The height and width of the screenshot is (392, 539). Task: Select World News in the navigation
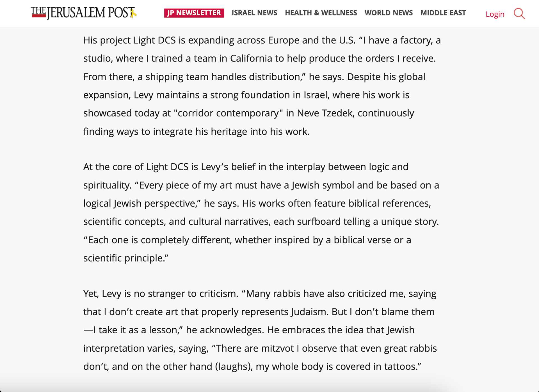(x=389, y=13)
